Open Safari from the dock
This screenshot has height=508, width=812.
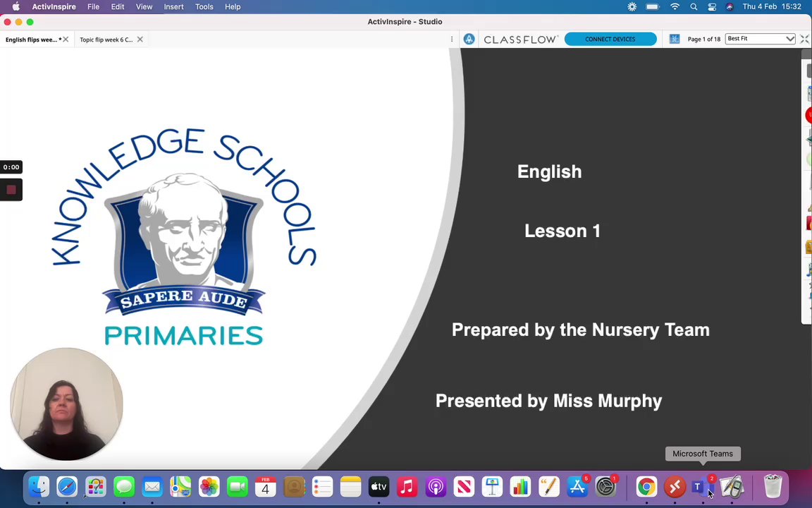click(68, 487)
